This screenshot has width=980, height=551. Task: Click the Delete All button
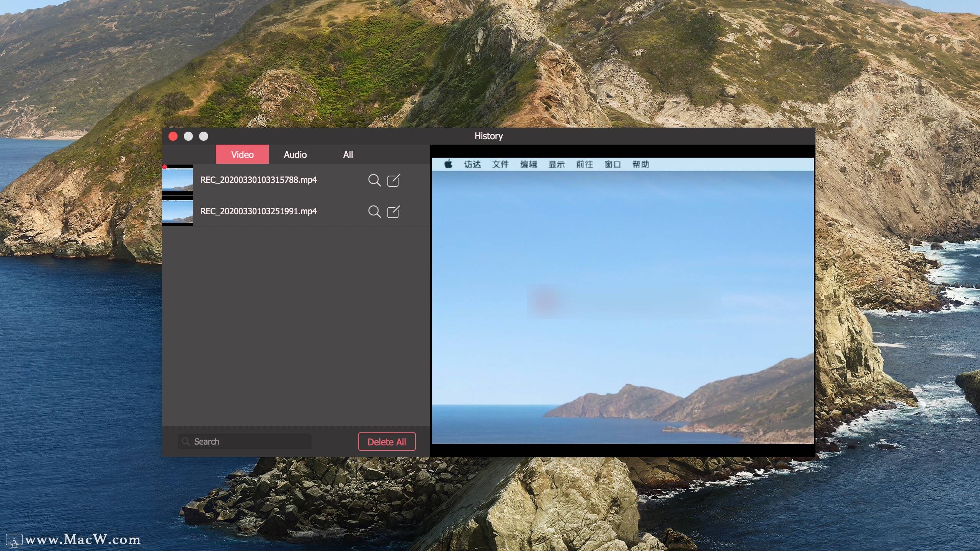[387, 442]
